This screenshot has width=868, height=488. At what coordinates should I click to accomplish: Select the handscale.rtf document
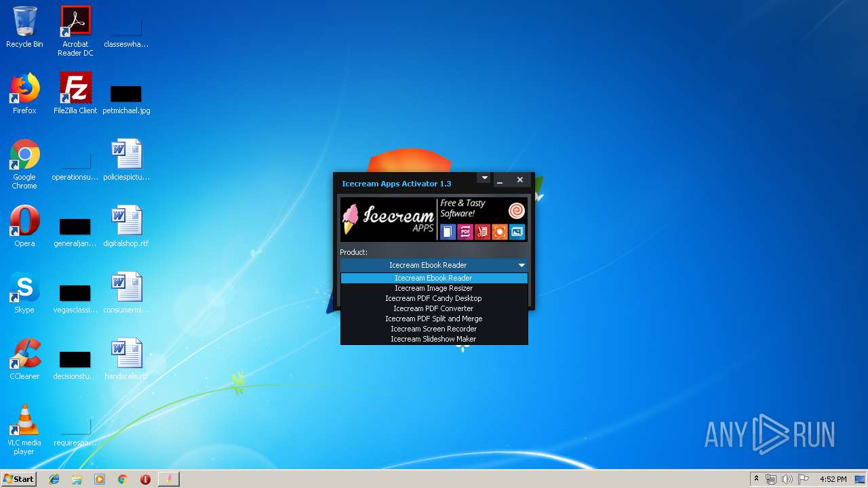click(x=126, y=359)
